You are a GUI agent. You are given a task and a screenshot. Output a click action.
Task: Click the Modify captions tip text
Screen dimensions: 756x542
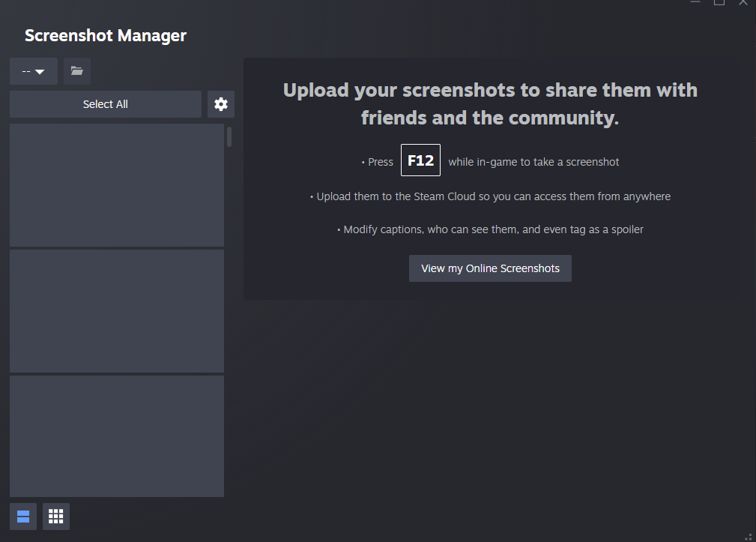point(490,229)
